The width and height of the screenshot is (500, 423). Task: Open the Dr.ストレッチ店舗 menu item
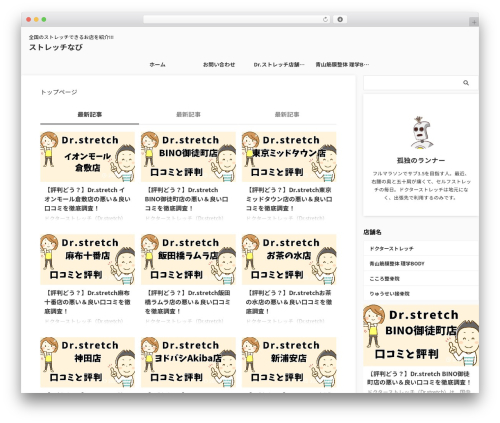(x=279, y=65)
